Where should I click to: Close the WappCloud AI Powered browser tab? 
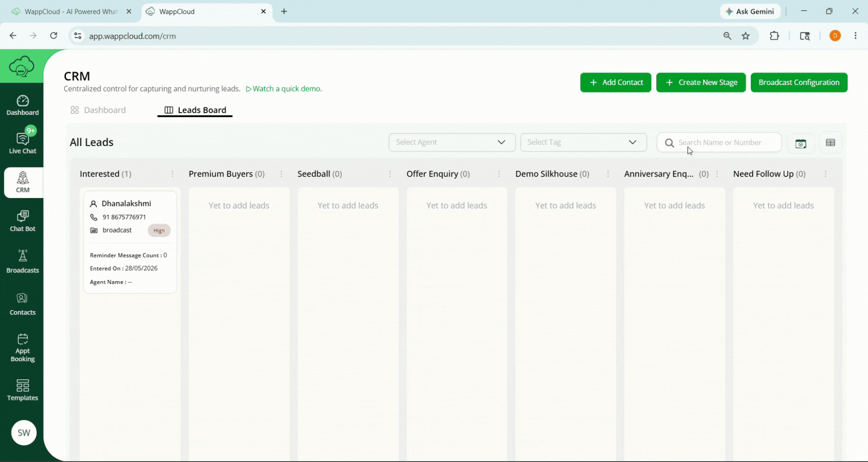click(129, 12)
